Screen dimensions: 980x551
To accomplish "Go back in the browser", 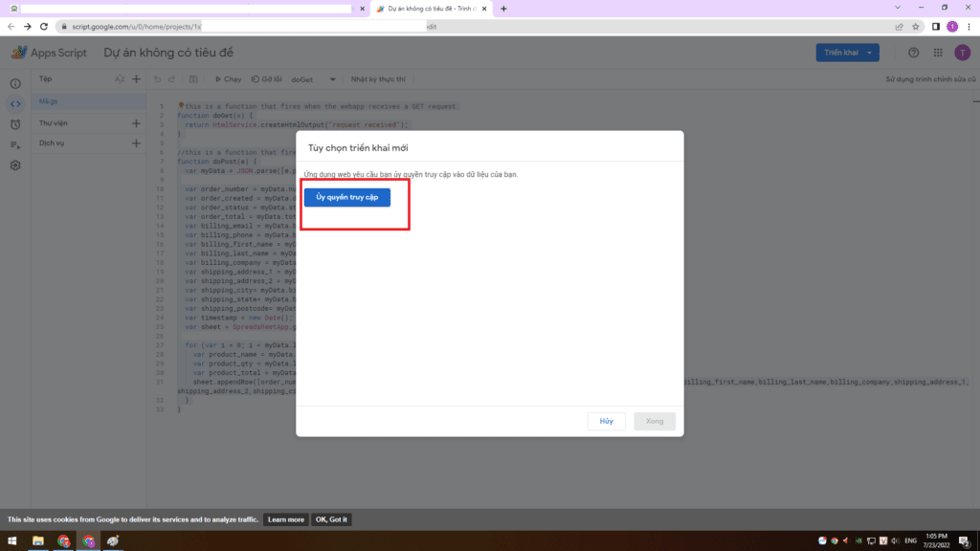I will pos(11,27).
